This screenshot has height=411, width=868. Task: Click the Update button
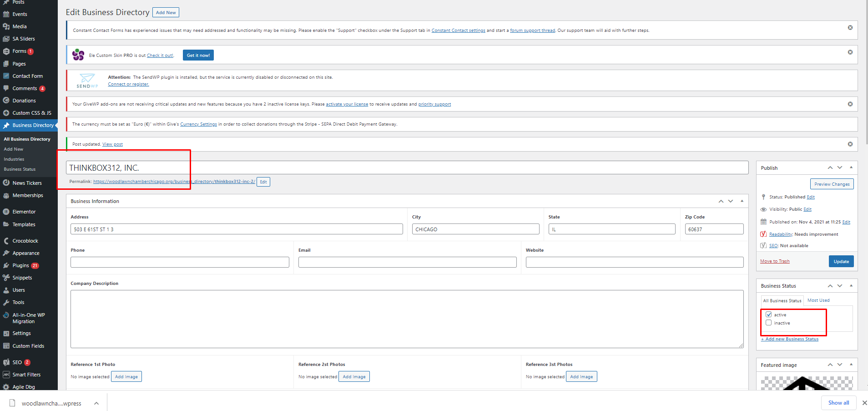pos(841,261)
